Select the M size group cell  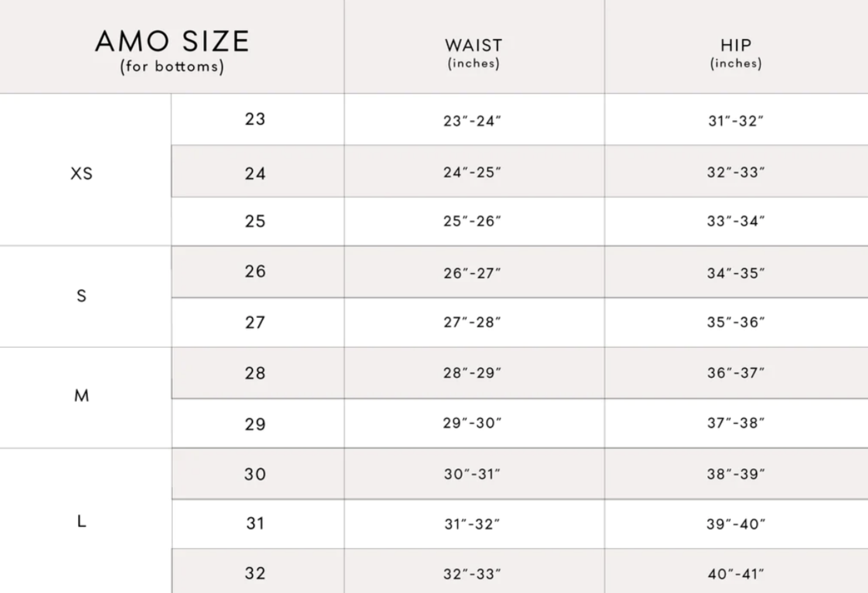pyautogui.click(x=81, y=396)
